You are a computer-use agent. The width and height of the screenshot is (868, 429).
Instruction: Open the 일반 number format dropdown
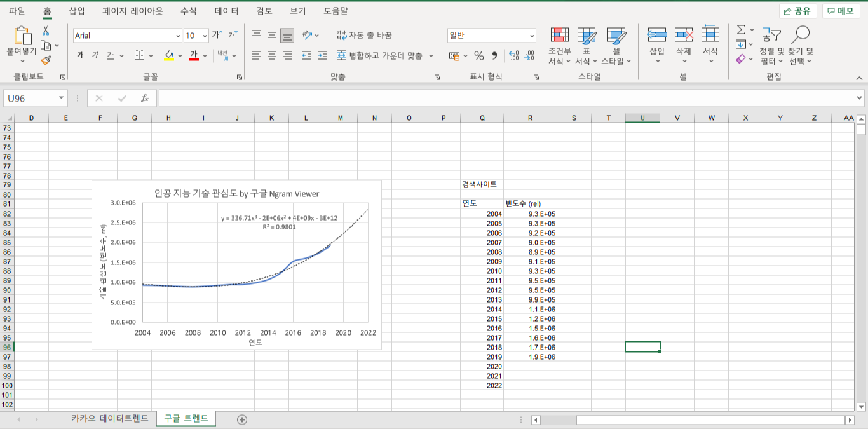pyautogui.click(x=532, y=36)
